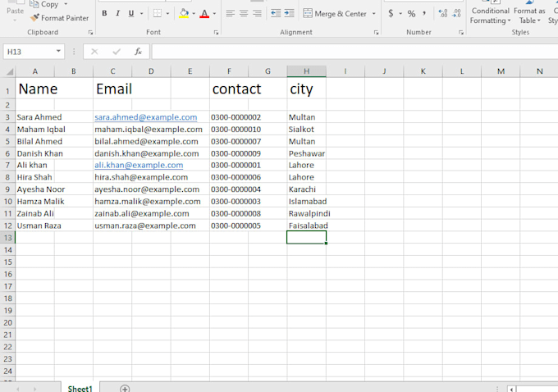Image resolution: width=558 pixels, height=392 pixels.
Task: Select cell containing Peshawar
Action: [x=306, y=153]
